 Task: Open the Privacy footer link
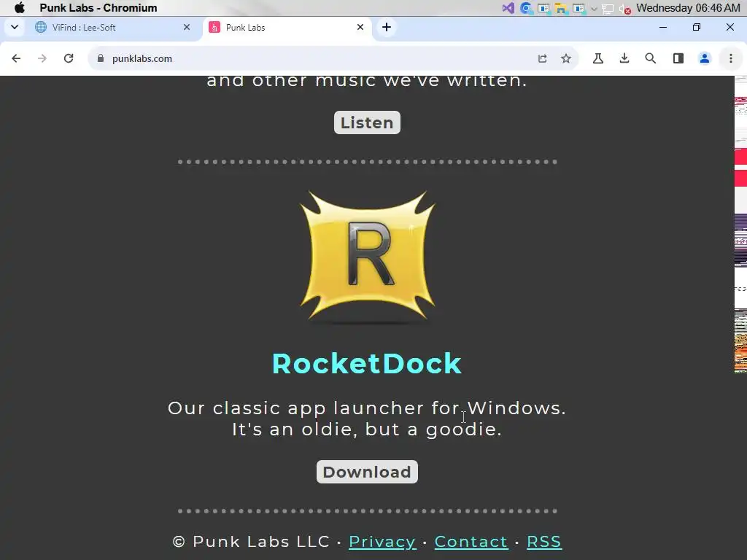382,542
